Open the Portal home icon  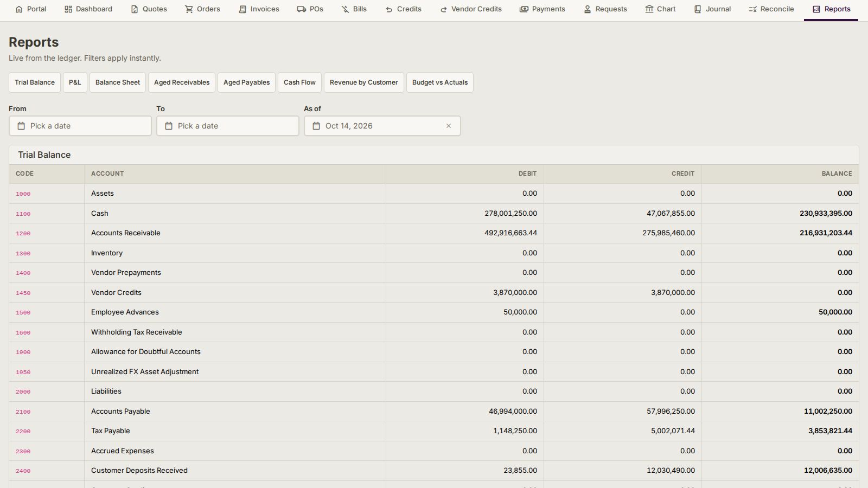click(19, 9)
